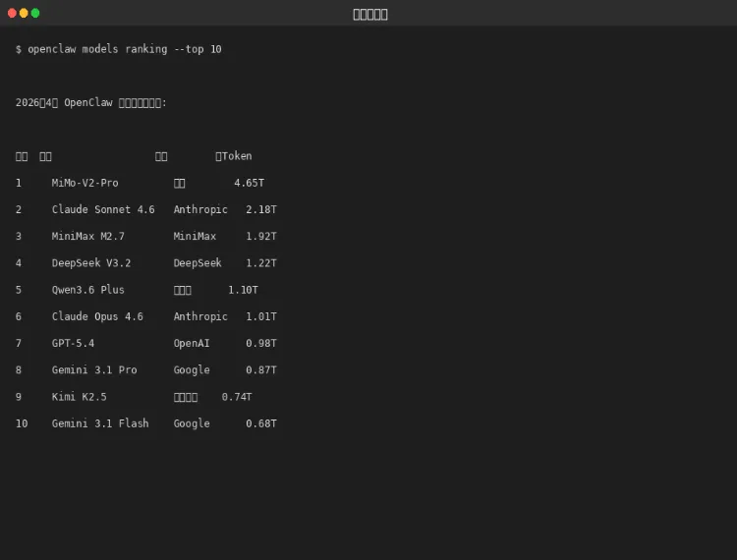Select the '0.87T' token value
Image resolution: width=737 pixels, height=560 pixels.
coord(261,370)
